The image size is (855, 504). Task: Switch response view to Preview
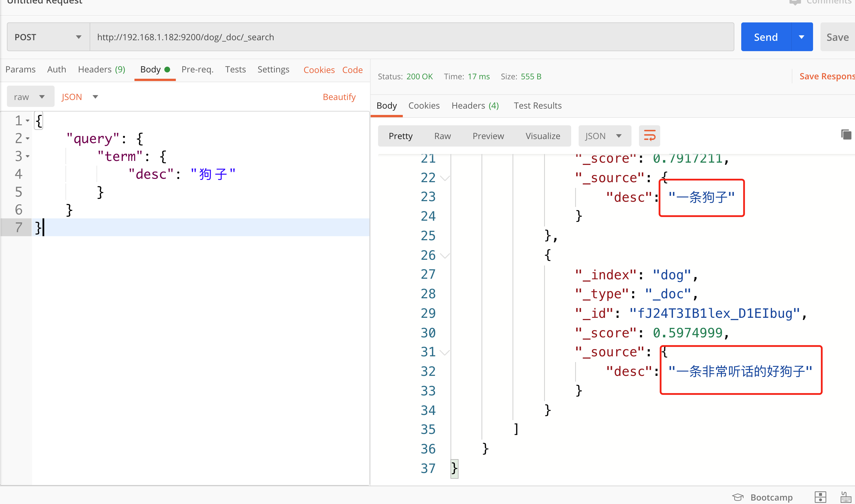[488, 136]
